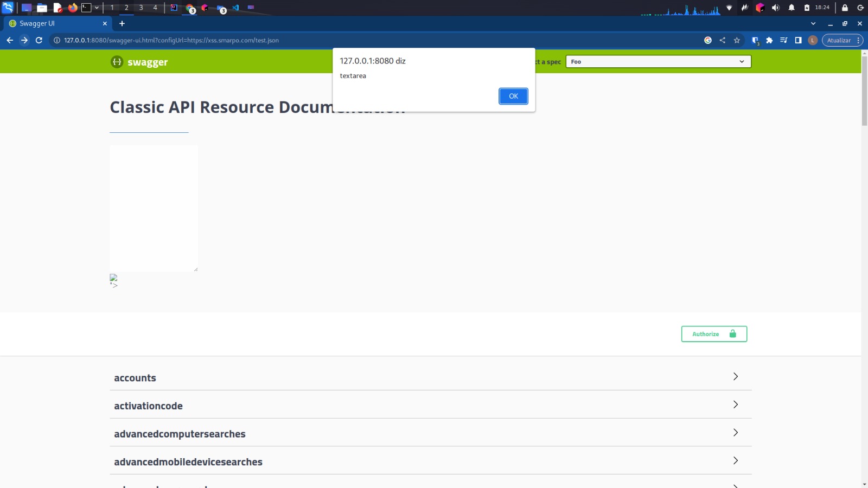Switch to the Chrome taskbar window group

(190, 8)
